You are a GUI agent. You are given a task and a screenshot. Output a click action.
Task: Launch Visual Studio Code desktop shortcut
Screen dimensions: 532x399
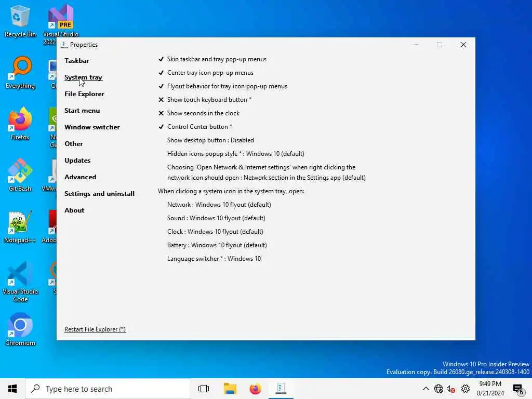pos(20,282)
